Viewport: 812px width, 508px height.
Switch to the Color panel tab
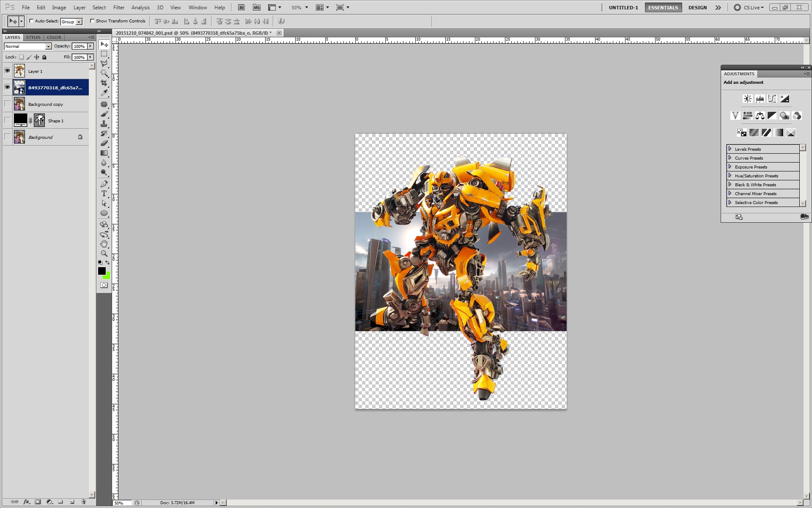[x=54, y=37]
